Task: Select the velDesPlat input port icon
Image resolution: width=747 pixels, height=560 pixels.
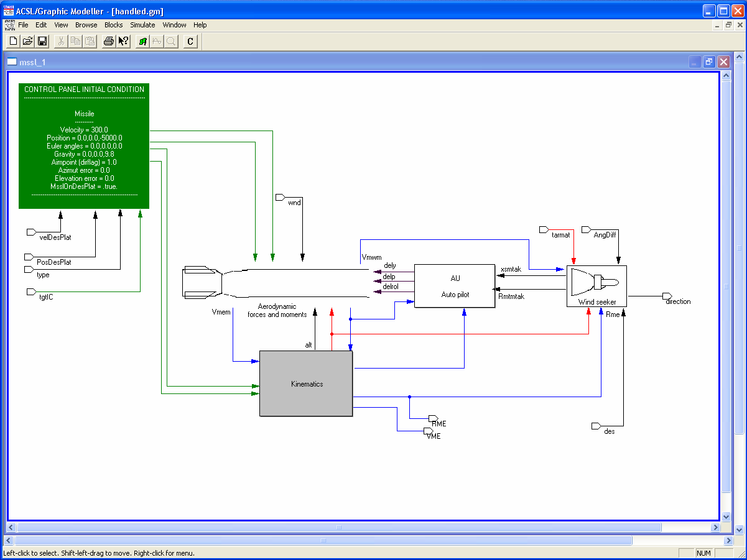Action: [x=32, y=232]
